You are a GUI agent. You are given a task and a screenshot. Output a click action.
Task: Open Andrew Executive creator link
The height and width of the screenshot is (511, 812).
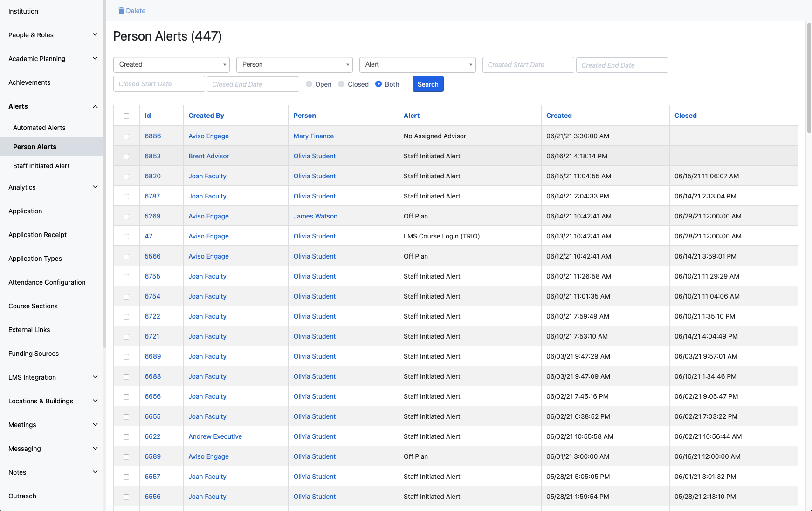[x=215, y=436]
